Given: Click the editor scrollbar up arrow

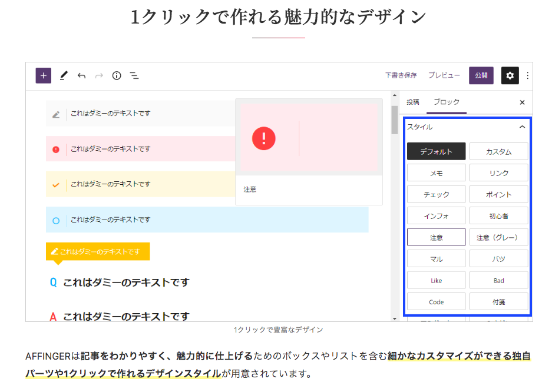Looking at the screenshot, I should 394,95.
